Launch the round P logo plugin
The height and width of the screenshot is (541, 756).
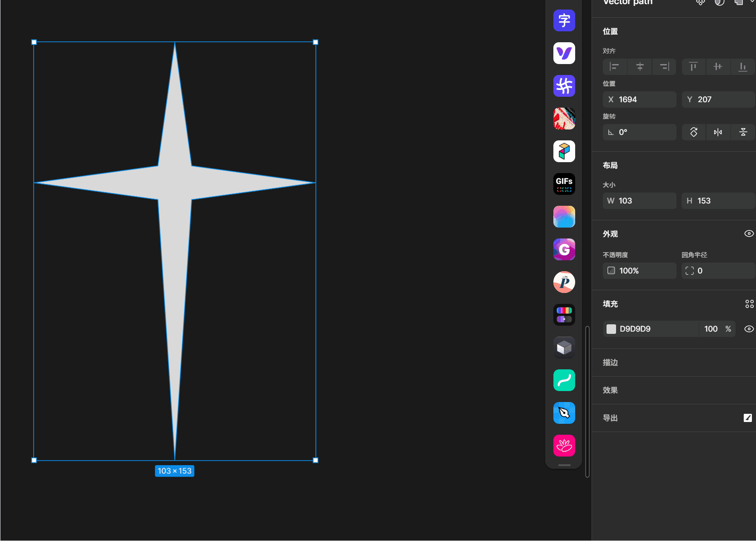(564, 282)
